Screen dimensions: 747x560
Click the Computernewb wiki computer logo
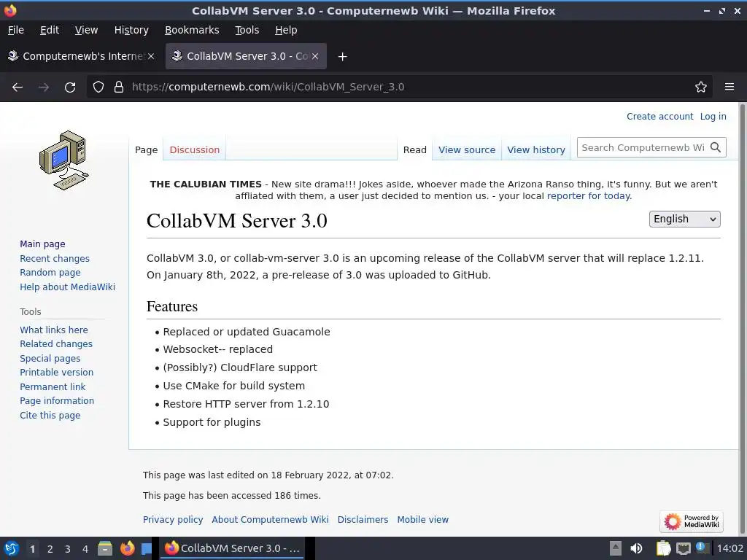[64, 160]
